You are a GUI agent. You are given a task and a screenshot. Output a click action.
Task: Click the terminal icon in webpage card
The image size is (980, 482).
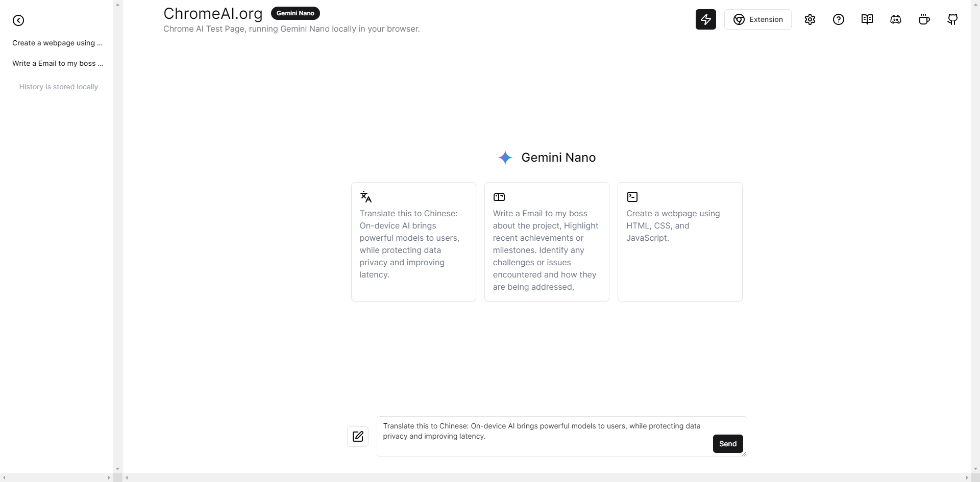[632, 197]
